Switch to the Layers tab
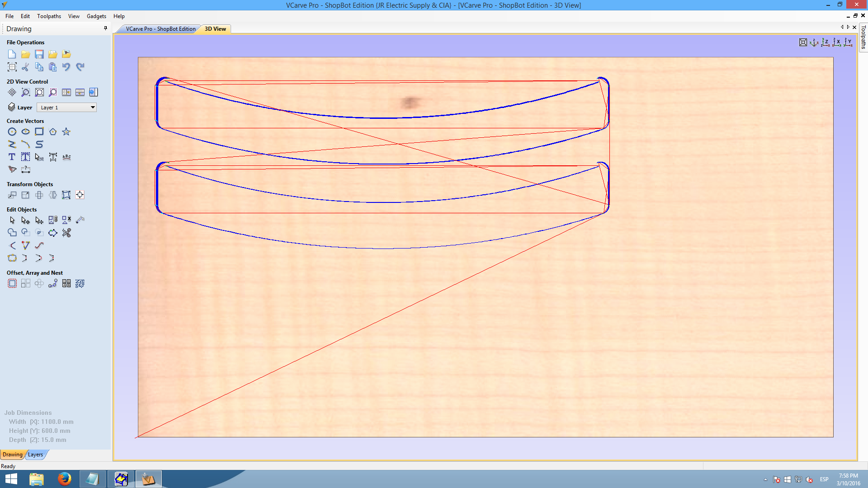868x488 pixels. [35, 455]
